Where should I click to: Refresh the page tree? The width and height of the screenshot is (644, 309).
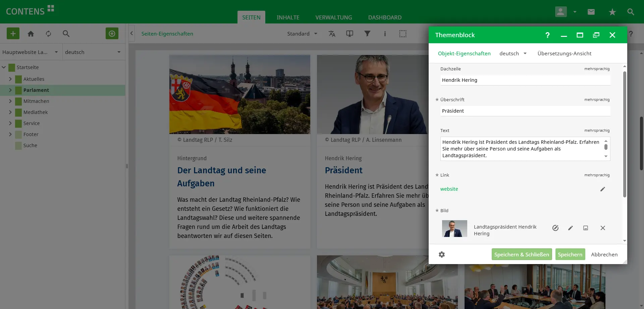coord(49,34)
